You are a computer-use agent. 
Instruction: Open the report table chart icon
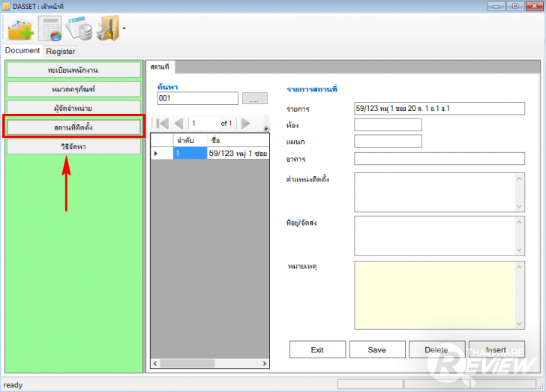pyautogui.click(x=50, y=28)
